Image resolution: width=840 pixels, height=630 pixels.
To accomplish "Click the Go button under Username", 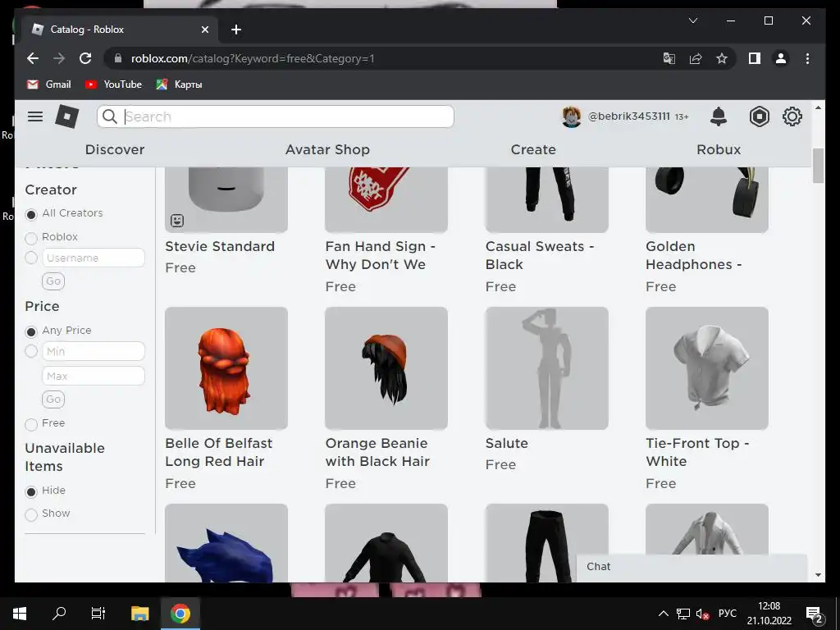I will tap(53, 281).
